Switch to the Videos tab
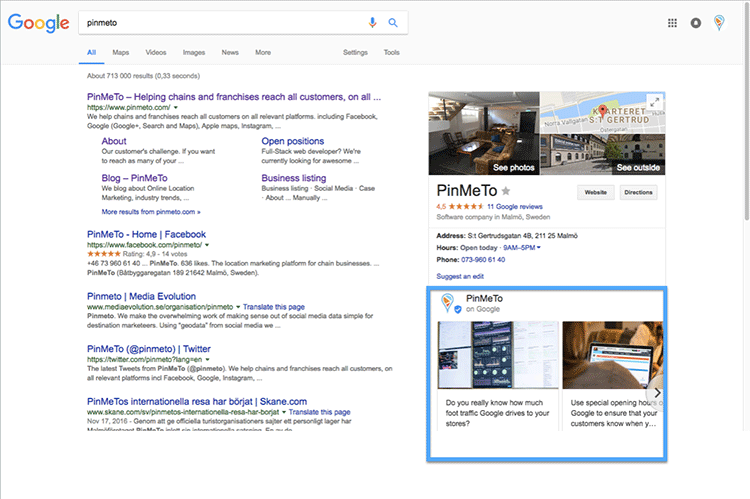This screenshot has width=750, height=499. point(156,52)
